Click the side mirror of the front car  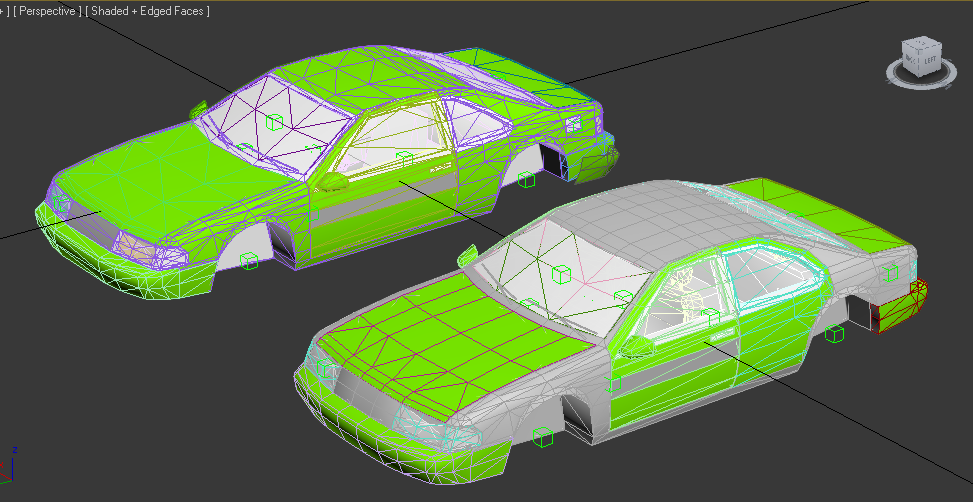pyautogui.click(x=637, y=346)
